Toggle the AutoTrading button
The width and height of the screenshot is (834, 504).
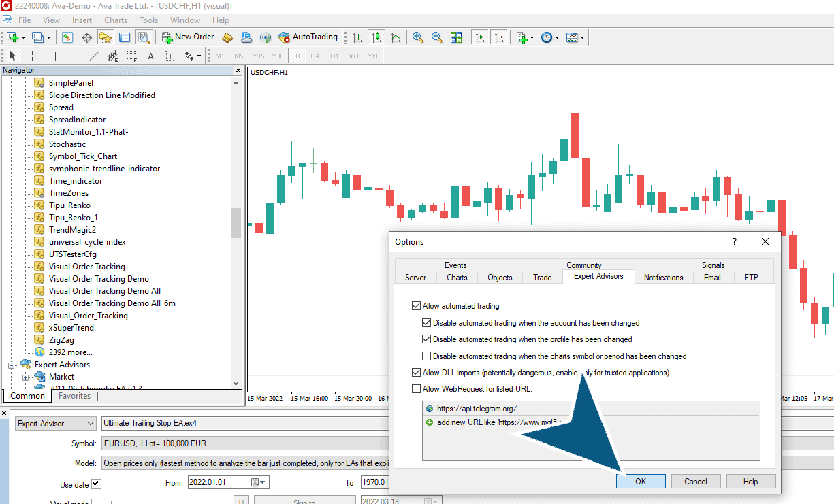pyautogui.click(x=308, y=37)
